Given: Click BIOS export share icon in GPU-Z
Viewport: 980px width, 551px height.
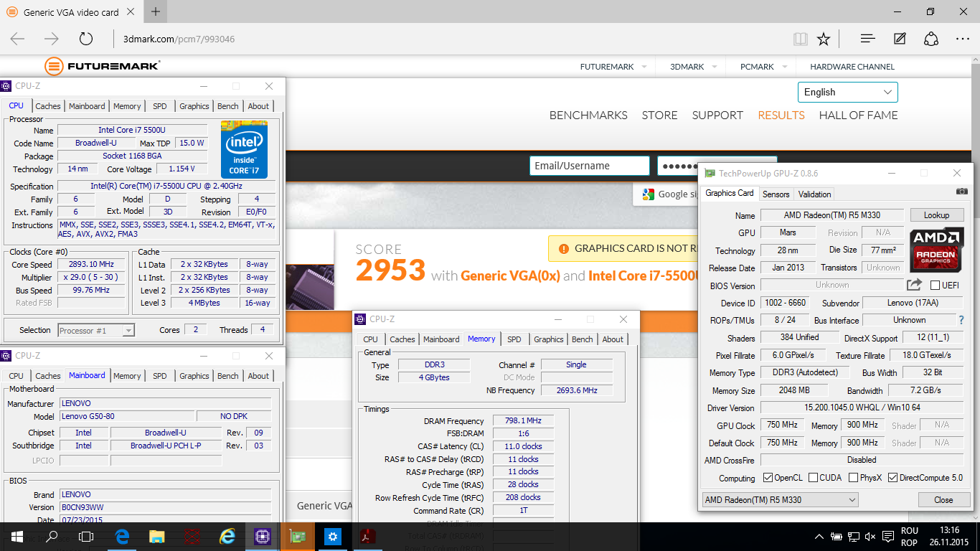Looking at the screenshot, I should (x=914, y=285).
